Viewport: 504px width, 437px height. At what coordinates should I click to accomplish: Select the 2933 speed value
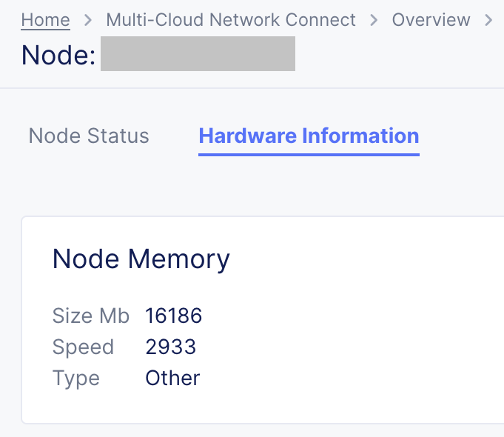(x=171, y=347)
